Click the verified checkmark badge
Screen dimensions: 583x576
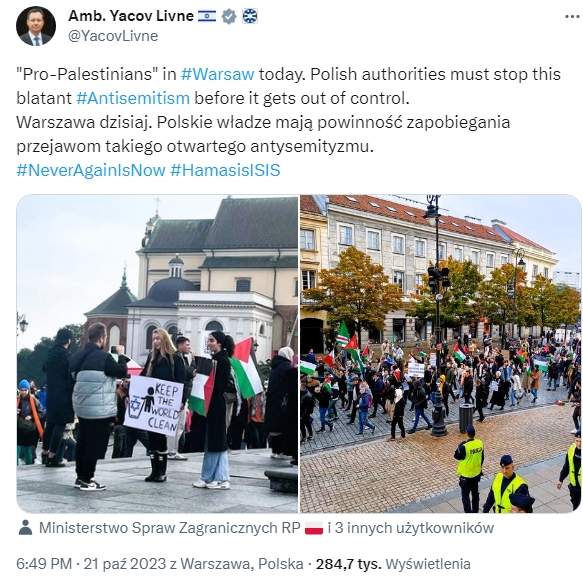229,16
